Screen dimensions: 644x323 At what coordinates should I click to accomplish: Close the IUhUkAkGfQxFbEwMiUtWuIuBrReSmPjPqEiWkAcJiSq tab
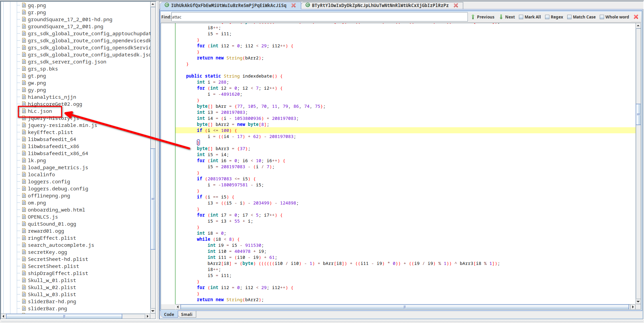[293, 5]
